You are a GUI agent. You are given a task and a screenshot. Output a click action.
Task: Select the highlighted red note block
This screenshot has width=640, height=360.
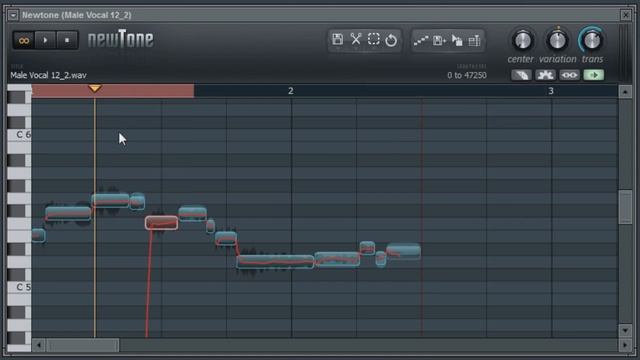[x=162, y=222]
